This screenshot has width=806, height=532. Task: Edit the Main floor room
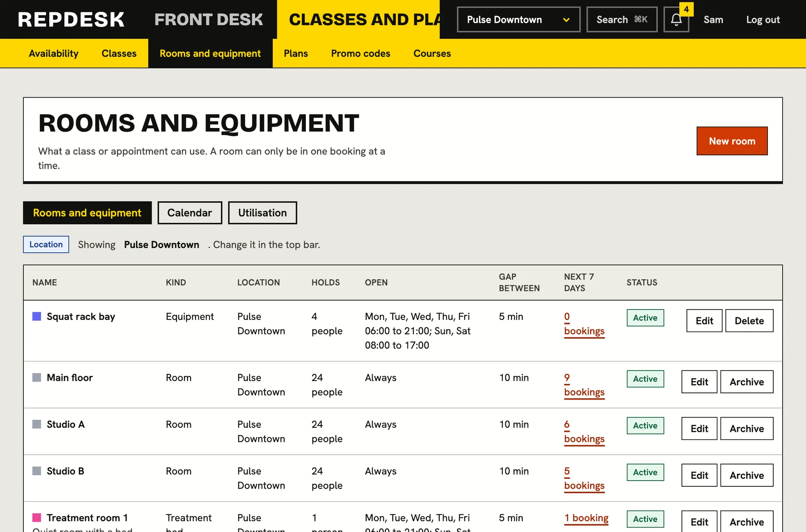[699, 382]
